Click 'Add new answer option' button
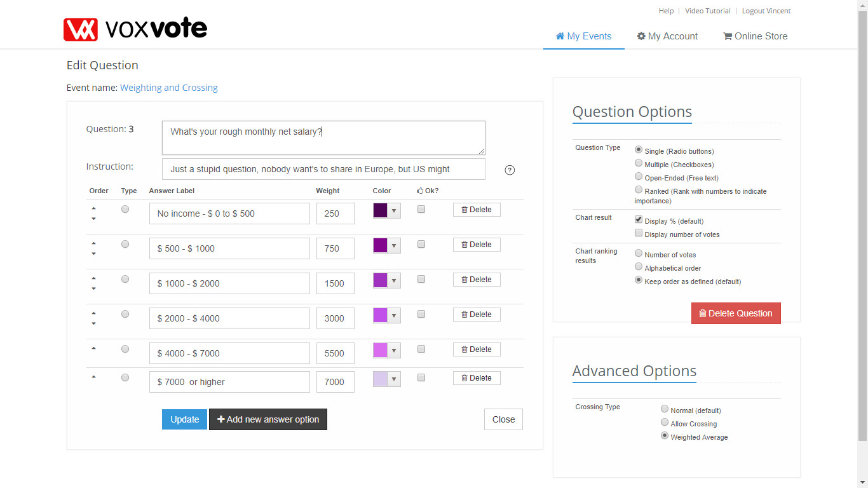The height and width of the screenshot is (488, 868). tap(268, 419)
